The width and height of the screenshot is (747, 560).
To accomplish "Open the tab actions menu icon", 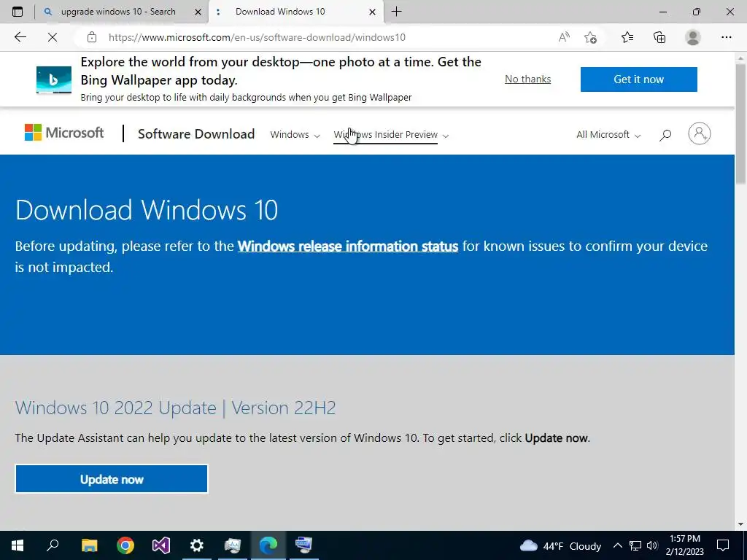I will (x=18, y=12).
